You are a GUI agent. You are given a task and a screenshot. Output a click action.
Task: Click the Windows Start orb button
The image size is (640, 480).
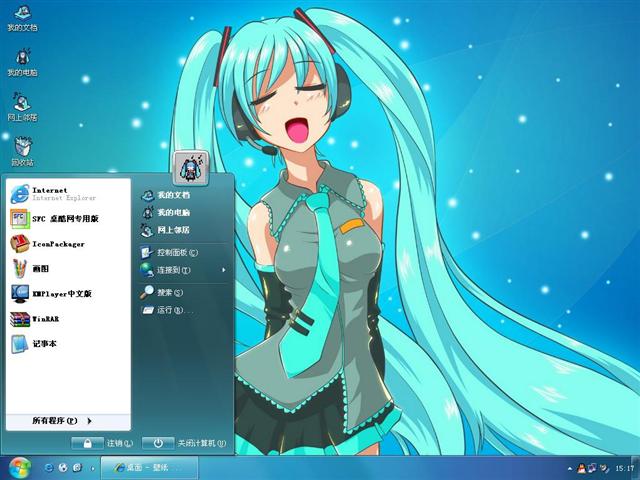click(x=19, y=467)
